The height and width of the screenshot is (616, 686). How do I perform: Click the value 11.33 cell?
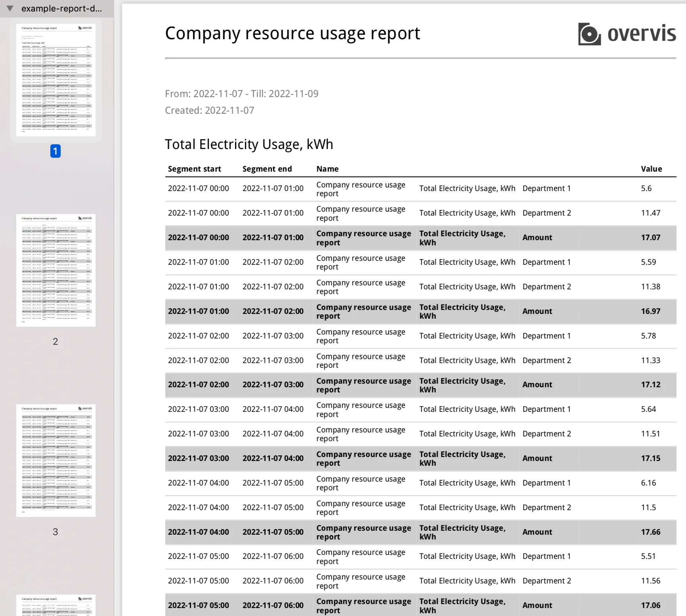coord(651,360)
